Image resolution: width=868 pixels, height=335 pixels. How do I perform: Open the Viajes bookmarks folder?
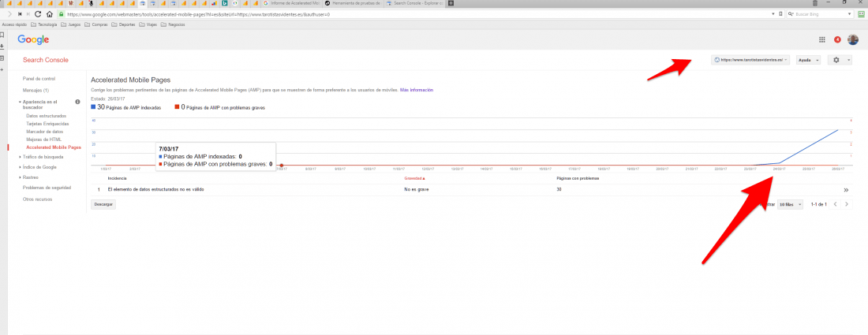148,24
